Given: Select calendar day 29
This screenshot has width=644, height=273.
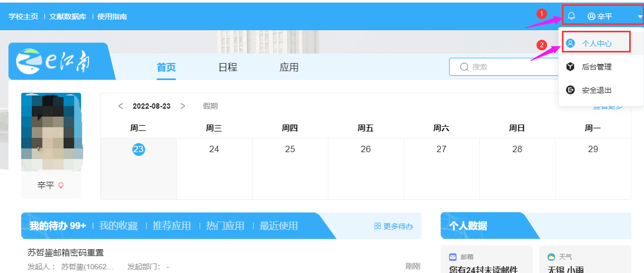Looking at the screenshot, I should (593, 149).
